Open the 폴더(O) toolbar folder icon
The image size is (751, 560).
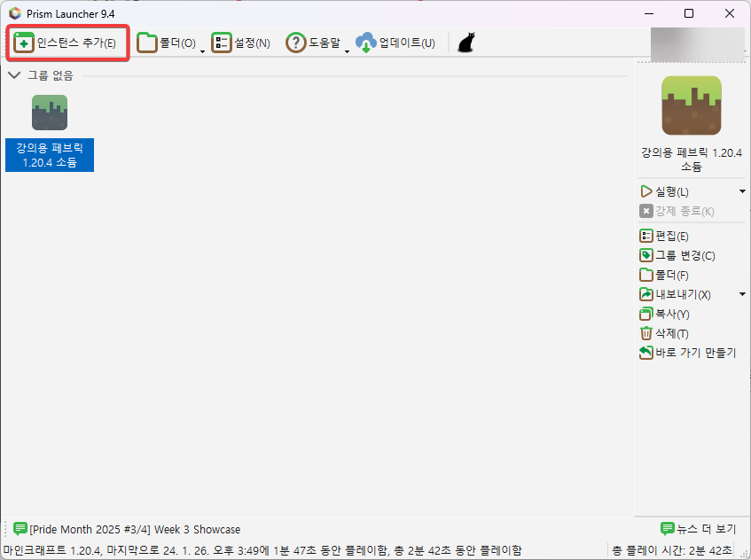[x=147, y=43]
